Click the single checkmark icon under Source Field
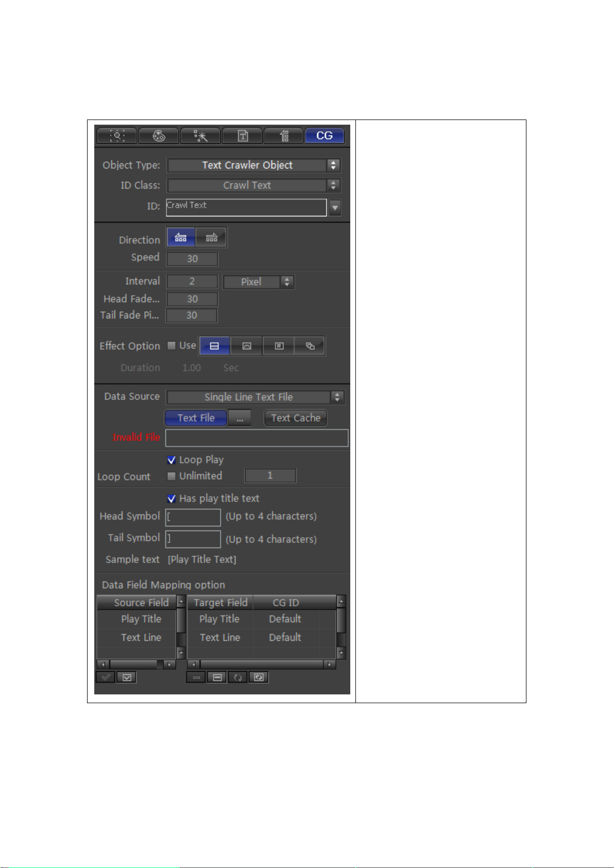The width and height of the screenshot is (614, 868). 106,677
